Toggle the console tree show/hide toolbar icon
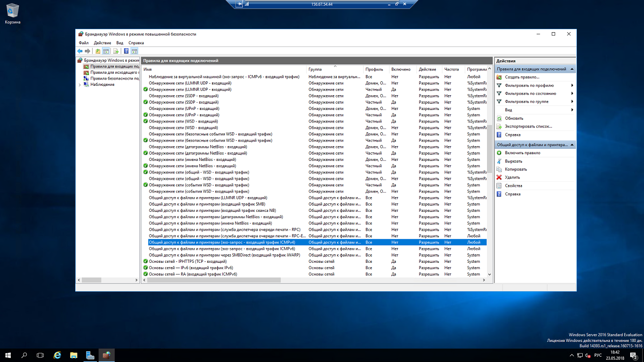Screen dimensions: 644x362 coord(106,51)
